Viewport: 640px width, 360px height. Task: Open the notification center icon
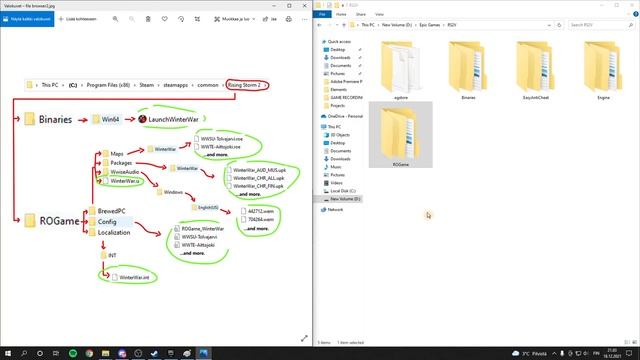coord(629,353)
